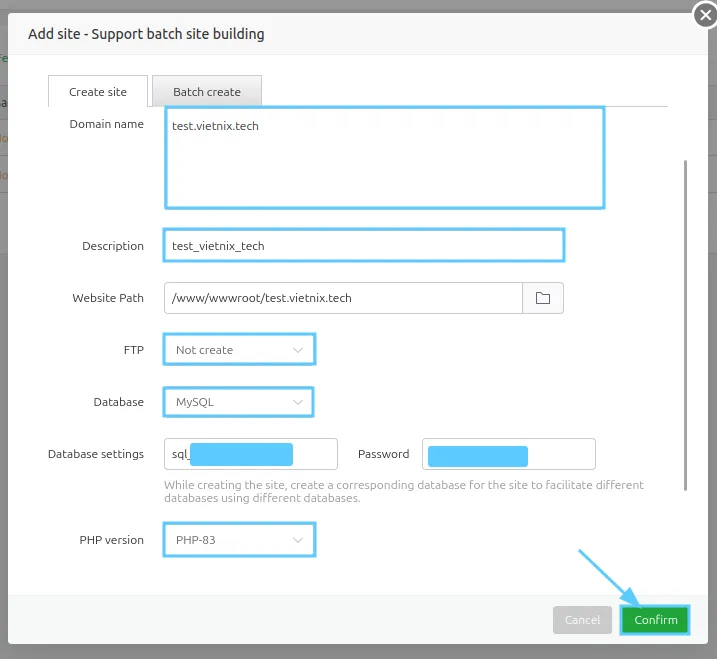Click the dialog's vertical scrollbar
The image size is (717, 659).
[x=685, y=325]
